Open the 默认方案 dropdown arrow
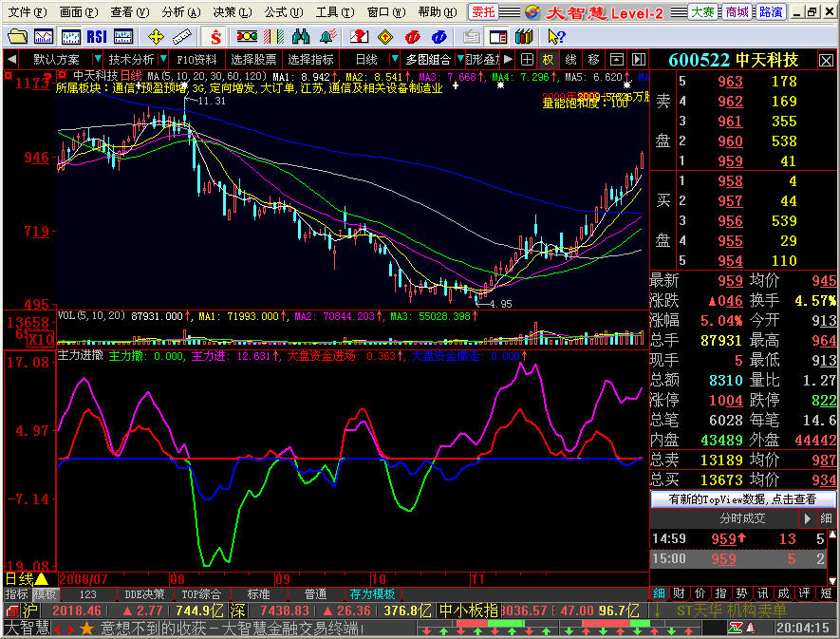 97,59
